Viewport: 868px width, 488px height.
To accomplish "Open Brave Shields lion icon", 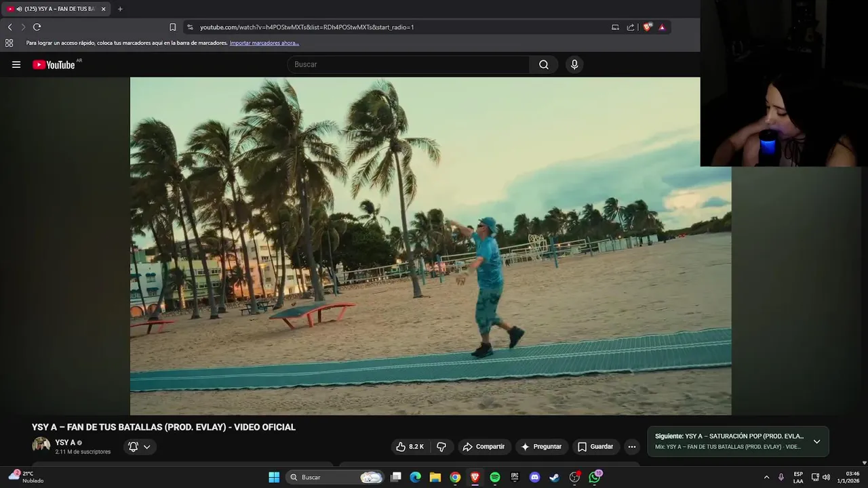I will (x=648, y=27).
